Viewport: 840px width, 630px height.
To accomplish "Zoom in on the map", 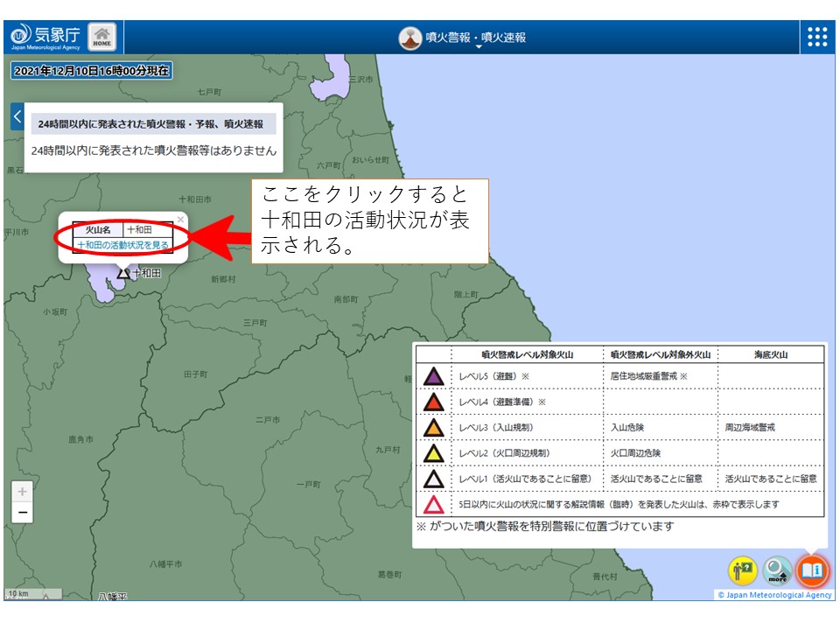I will (23, 491).
